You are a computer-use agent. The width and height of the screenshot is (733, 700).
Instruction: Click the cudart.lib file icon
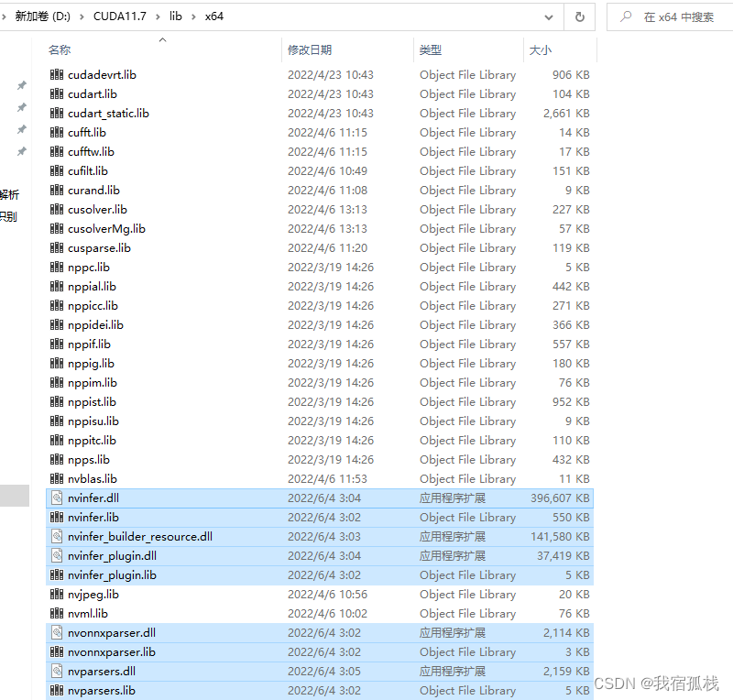57,93
